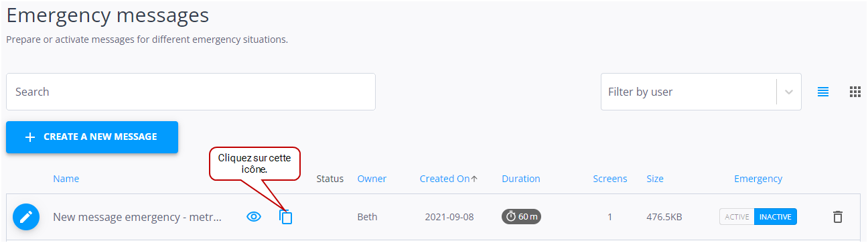Image resolution: width=868 pixels, height=243 pixels.
Task: Switch to grid view icon
Action: click(855, 92)
